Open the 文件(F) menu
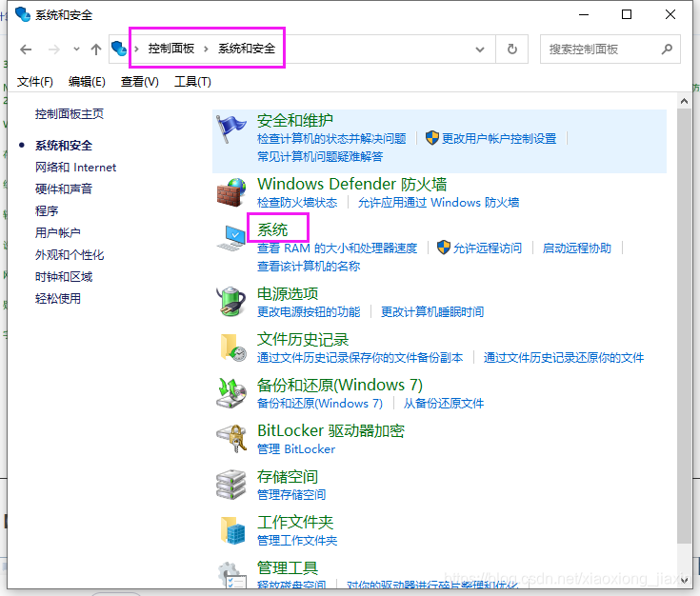 tap(35, 82)
